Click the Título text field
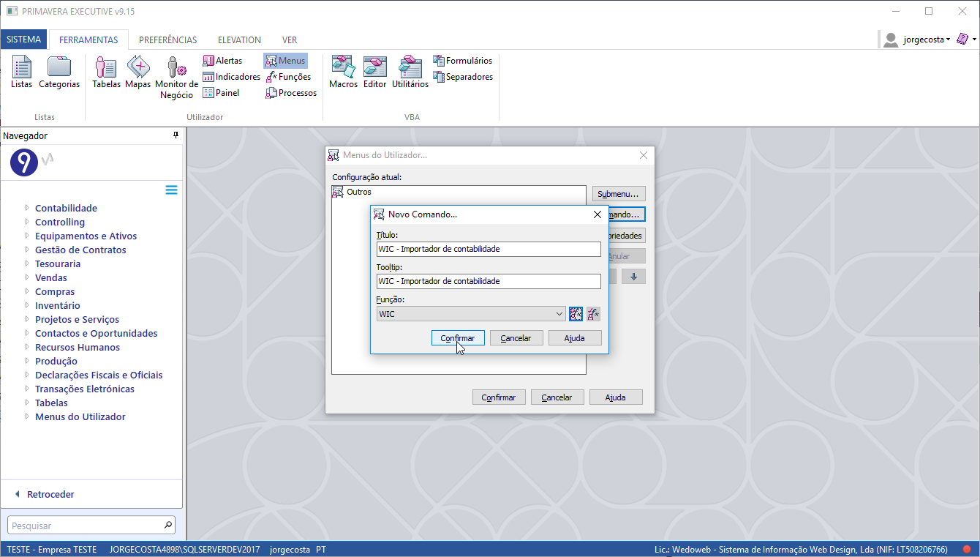This screenshot has height=557, width=980. tap(488, 250)
